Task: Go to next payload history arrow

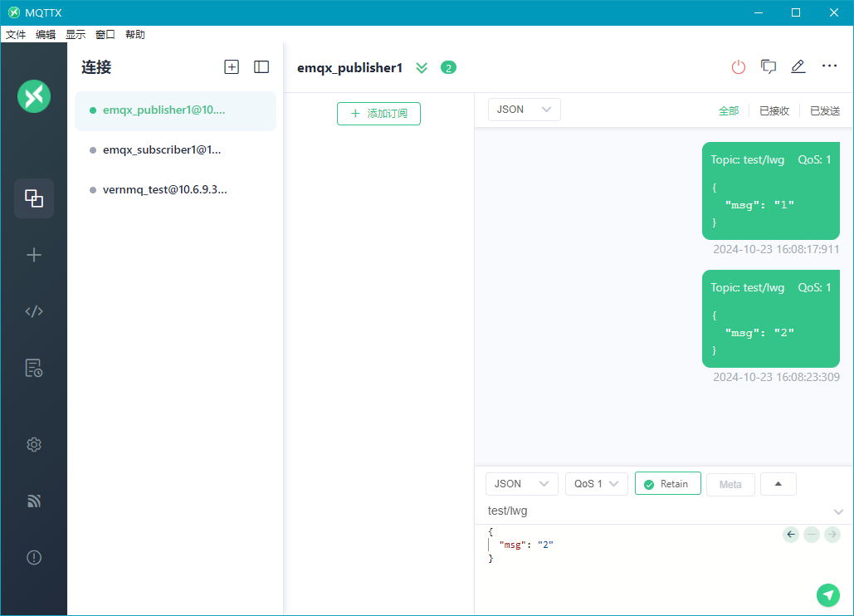Action: pos(832,535)
